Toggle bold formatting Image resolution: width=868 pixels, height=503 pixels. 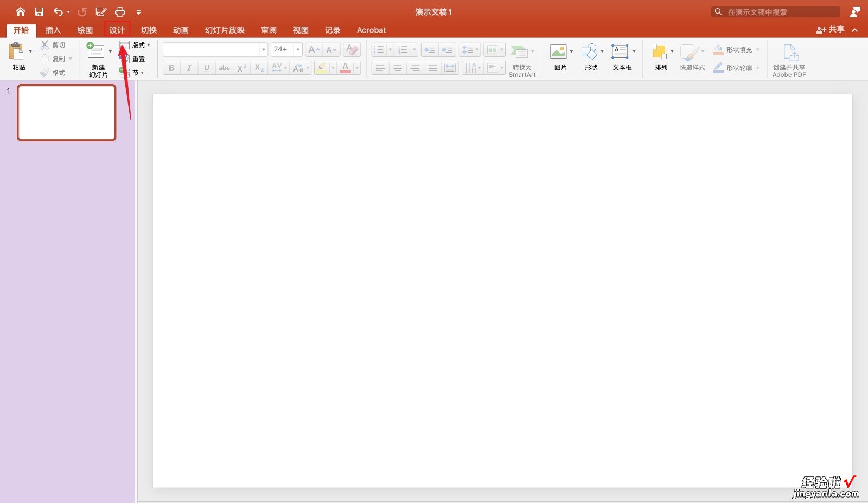tap(171, 68)
